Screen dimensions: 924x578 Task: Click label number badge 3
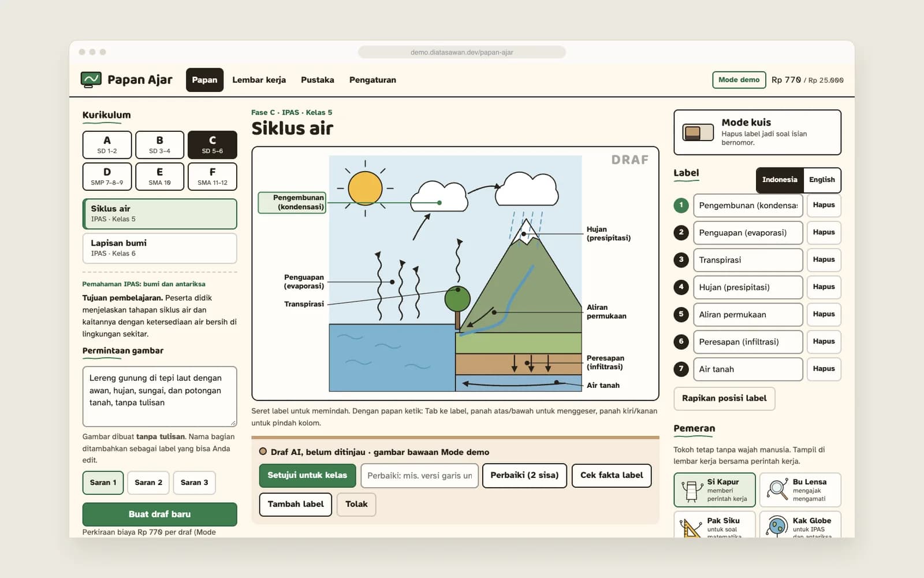[x=681, y=260]
